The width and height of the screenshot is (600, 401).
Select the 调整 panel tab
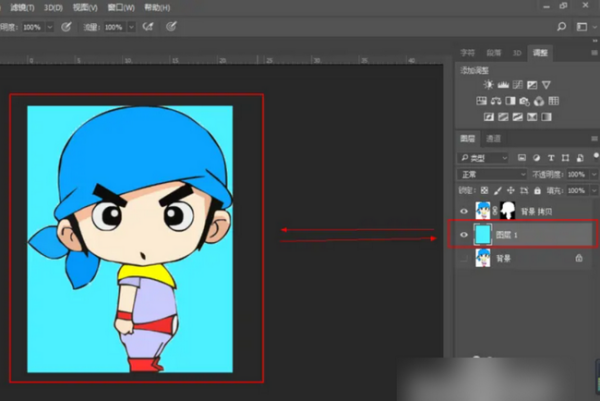[540, 53]
